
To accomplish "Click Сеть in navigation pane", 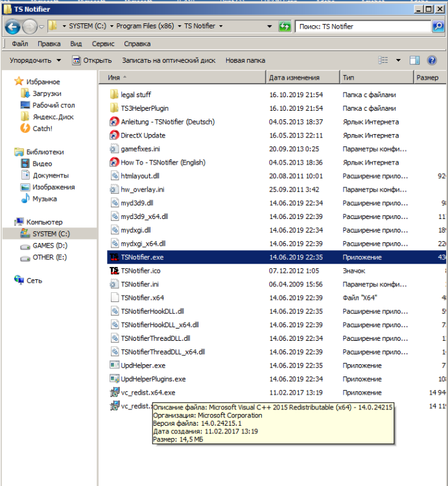I will [x=34, y=281].
